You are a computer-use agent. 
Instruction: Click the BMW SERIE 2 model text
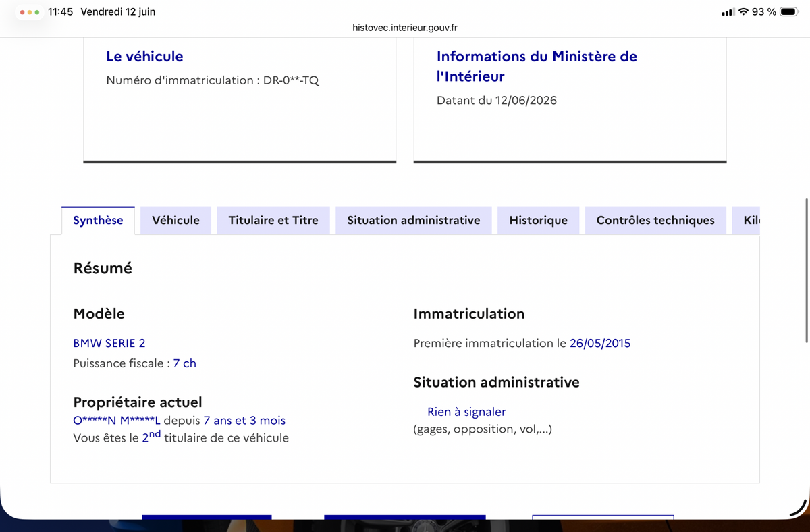[x=109, y=343]
